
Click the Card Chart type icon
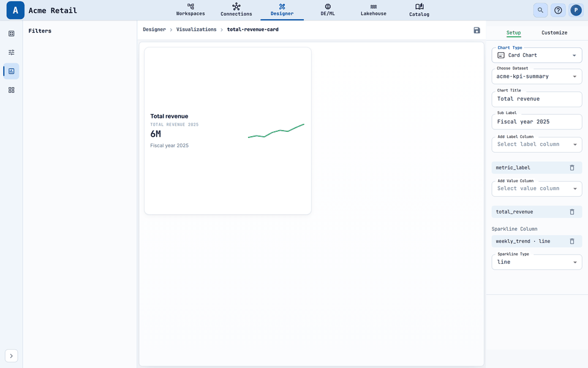click(x=501, y=55)
